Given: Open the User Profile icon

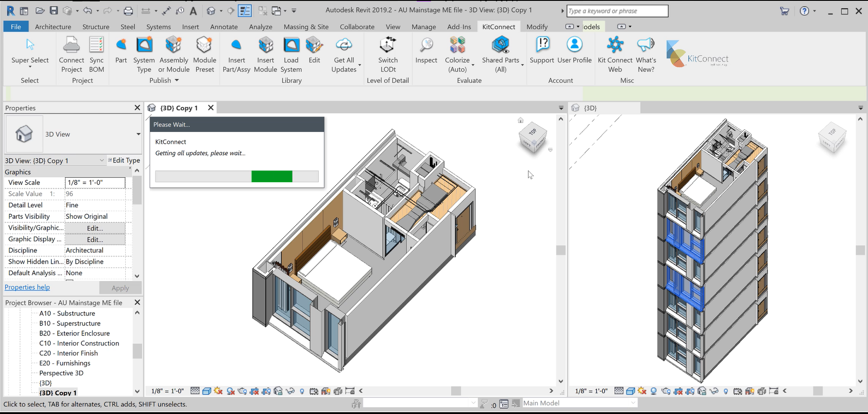Looking at the screenshot, I should (574, 45).
